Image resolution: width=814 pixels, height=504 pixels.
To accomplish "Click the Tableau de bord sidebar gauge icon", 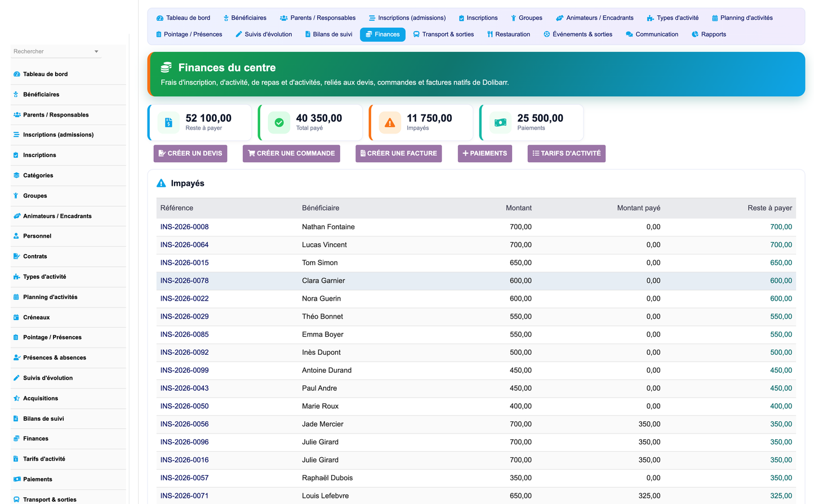I will (x=16, y=74).
